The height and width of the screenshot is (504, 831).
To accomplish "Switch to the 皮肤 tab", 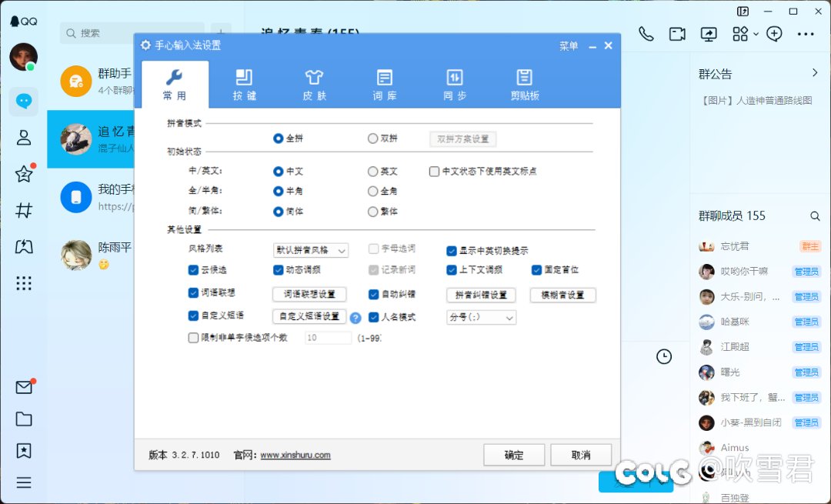I will [314, 85].
